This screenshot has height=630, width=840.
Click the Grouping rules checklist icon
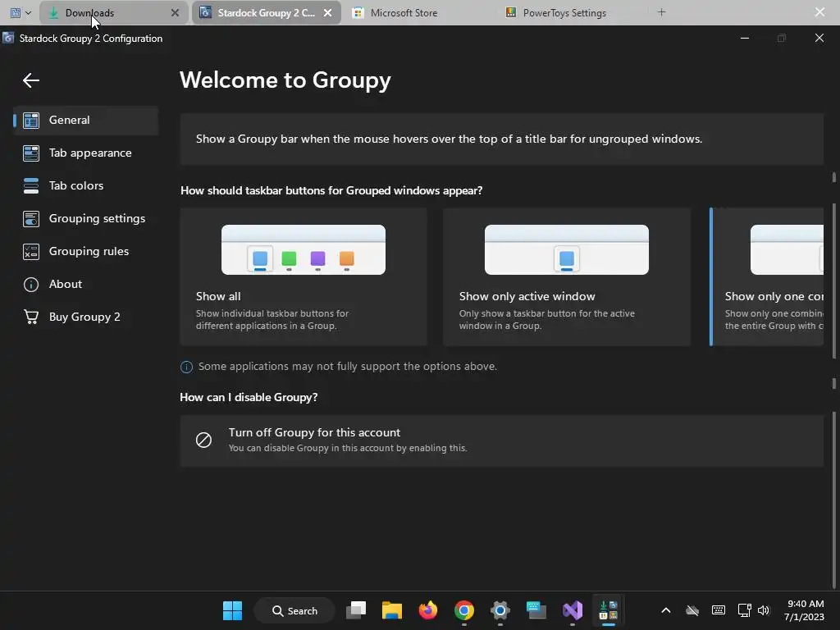tap(31, 251)
